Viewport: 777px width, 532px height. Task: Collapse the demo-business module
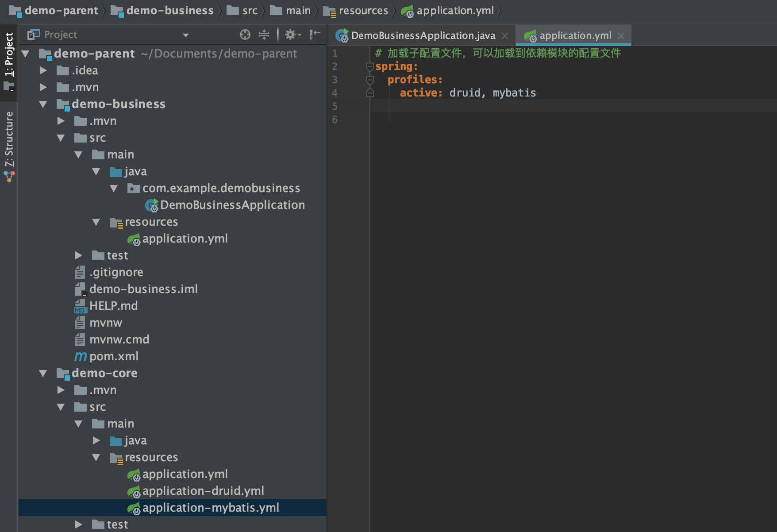(x=43, y=104)
